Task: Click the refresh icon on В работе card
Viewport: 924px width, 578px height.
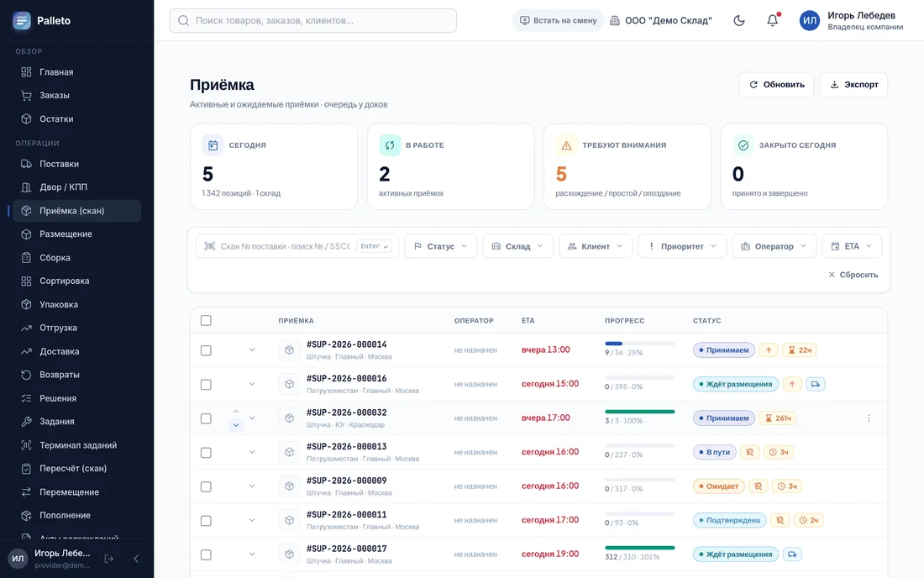Action: pyautogui.click(x=390, y=145)
